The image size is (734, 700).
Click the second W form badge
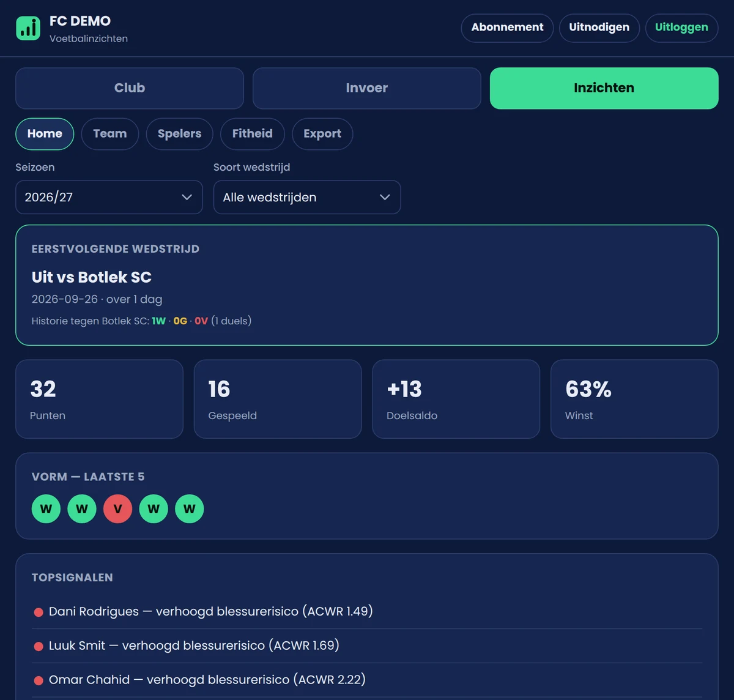(x=82, y=508)
